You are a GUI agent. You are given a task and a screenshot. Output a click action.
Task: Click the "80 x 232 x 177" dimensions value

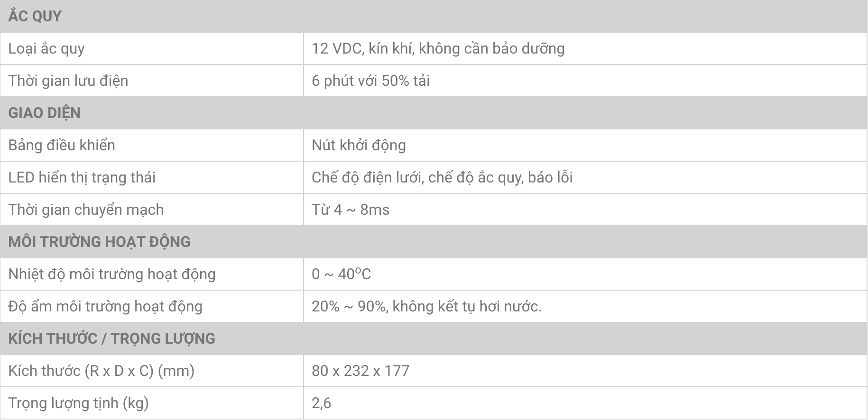click(360, 371)
